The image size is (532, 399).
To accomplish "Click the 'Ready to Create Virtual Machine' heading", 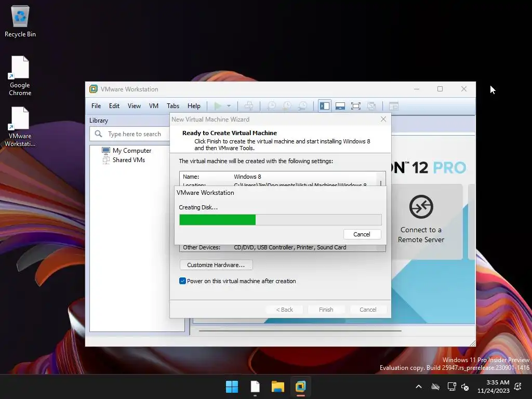I will 230,133.
